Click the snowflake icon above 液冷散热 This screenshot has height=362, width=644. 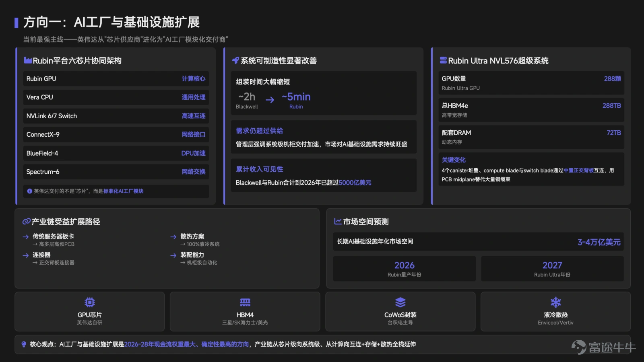[x=556, y=302]
